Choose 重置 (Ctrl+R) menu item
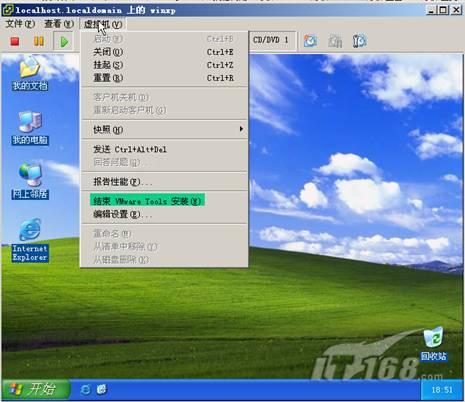The width and height of the screenshot is (465, 402). pos(164,78)
